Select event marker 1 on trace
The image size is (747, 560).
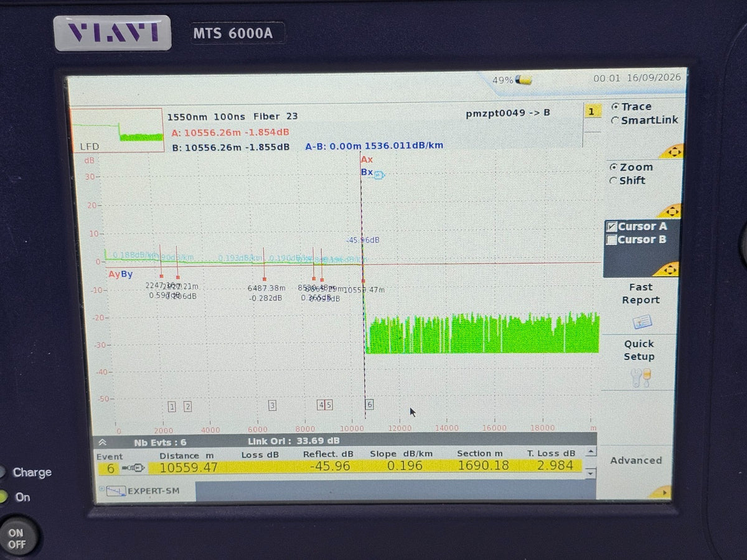(172, 406)
